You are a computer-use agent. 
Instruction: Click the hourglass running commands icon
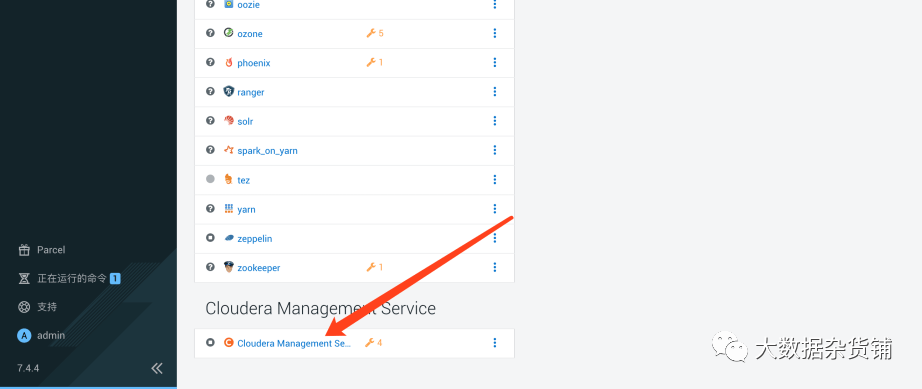[24, 279]
